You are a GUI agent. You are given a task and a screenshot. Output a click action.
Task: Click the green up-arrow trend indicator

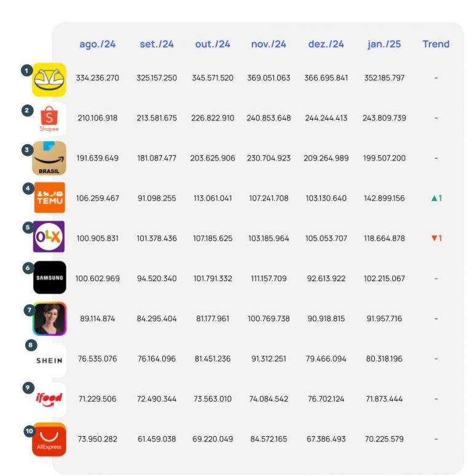coord(436,198)
